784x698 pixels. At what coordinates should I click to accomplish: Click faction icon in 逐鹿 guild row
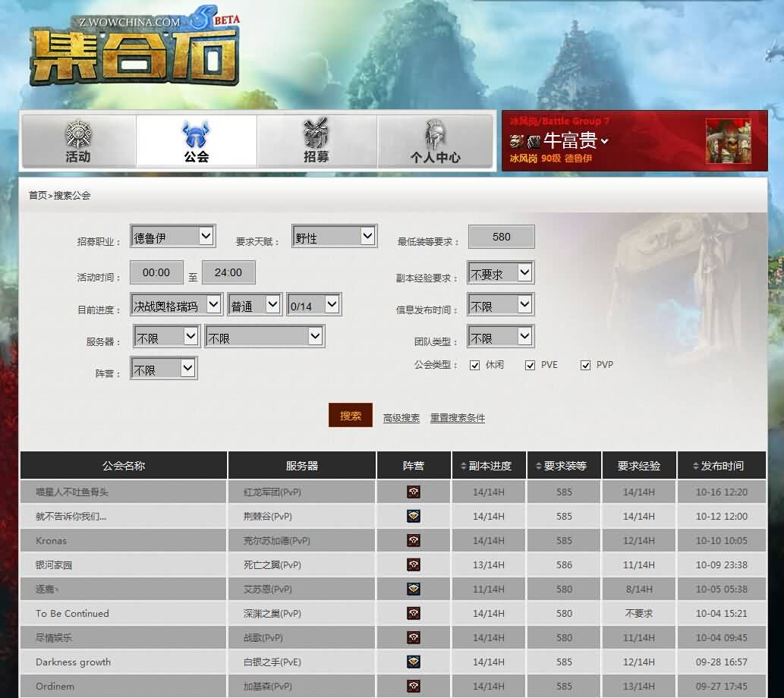[x=414, y=589]
